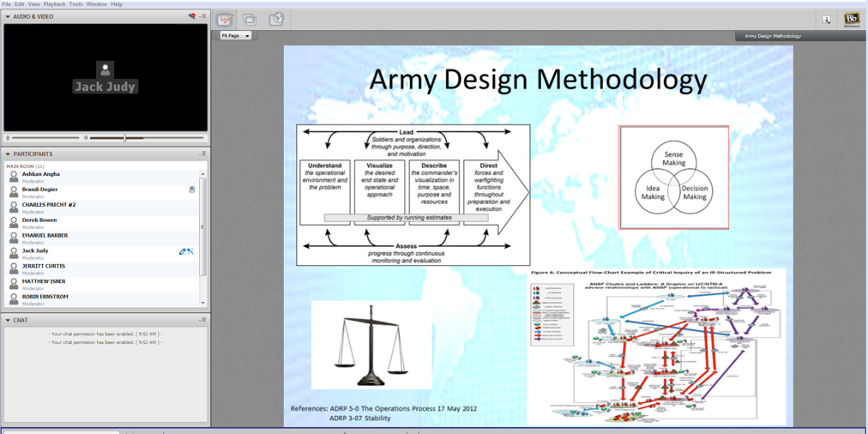Click the microphone level icon
The width and height of the screenshot is (868, 434).
point(9,138)
